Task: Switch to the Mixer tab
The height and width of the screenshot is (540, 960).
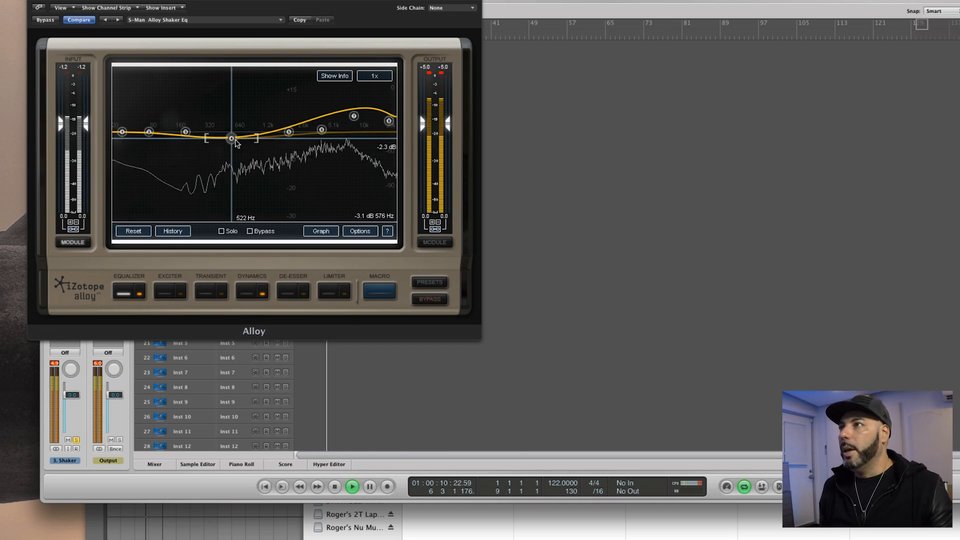Action: pos(154,464)
